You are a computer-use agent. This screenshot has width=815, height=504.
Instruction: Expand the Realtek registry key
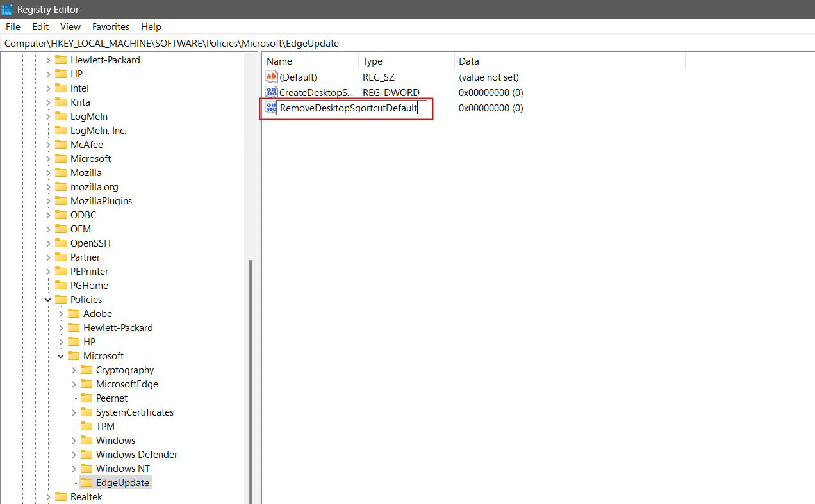[x=48, y=496]
